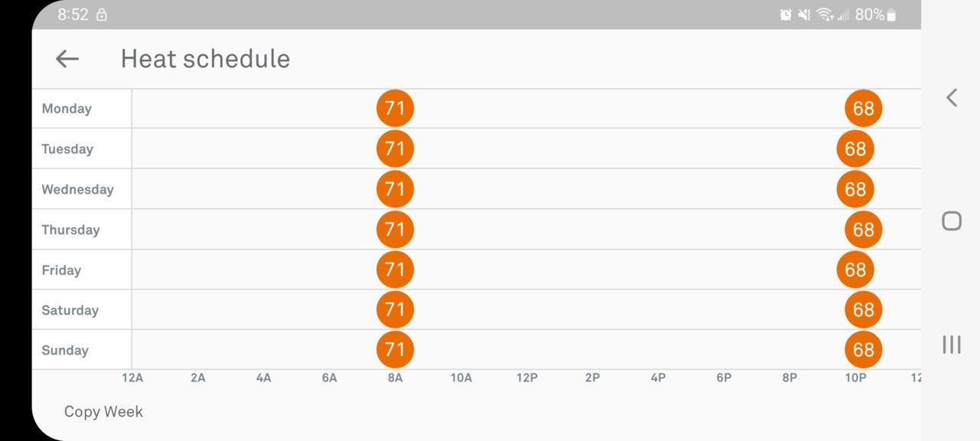Tap the alarm icon in status bar

click(x=786, y=15)
